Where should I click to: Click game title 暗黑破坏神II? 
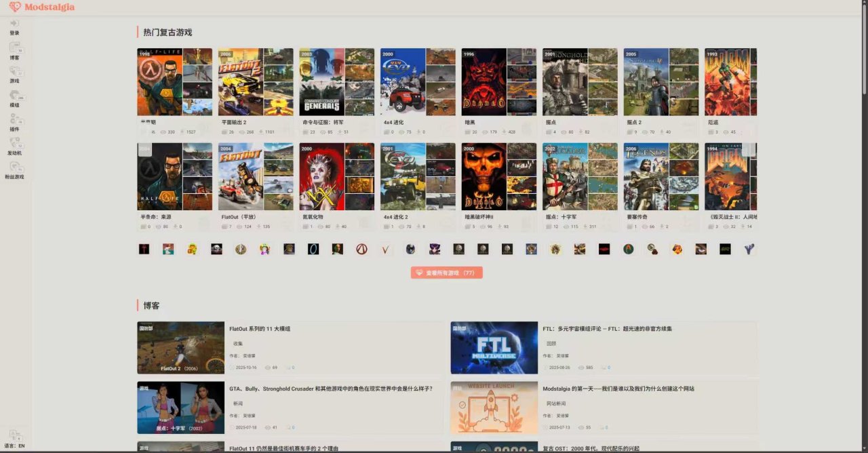pyautogui.click(x=479, y=217)
